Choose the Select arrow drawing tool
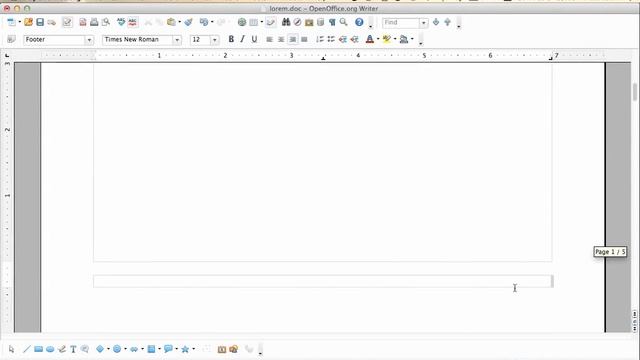This screenshot has width=640, height=360. pos(11,349)
